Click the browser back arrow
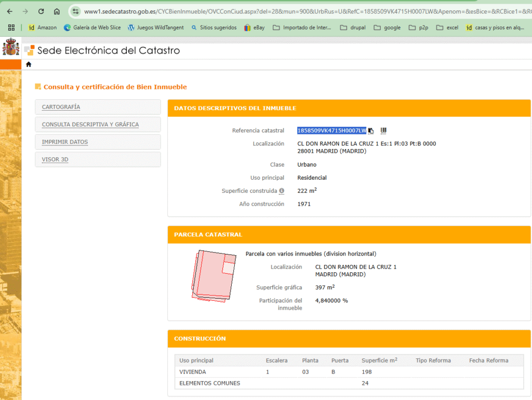 point(10,11)
